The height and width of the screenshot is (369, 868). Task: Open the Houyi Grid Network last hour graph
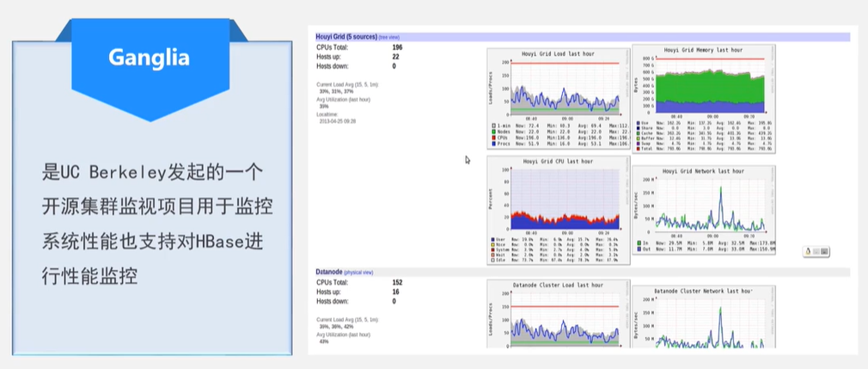pyautogui.click(x=704, y=210)
